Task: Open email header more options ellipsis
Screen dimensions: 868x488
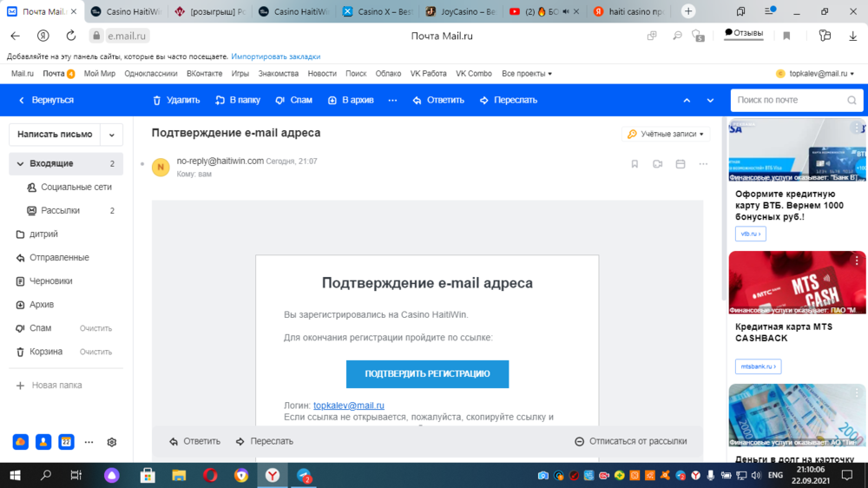Action: [703, 164]
